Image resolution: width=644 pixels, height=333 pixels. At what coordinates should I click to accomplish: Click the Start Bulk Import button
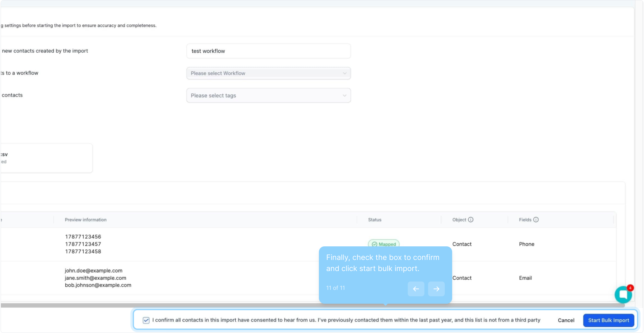coord(608,320)
